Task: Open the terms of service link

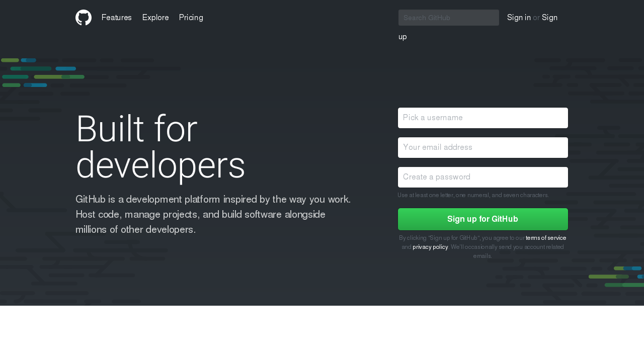Action: point(546,238)
